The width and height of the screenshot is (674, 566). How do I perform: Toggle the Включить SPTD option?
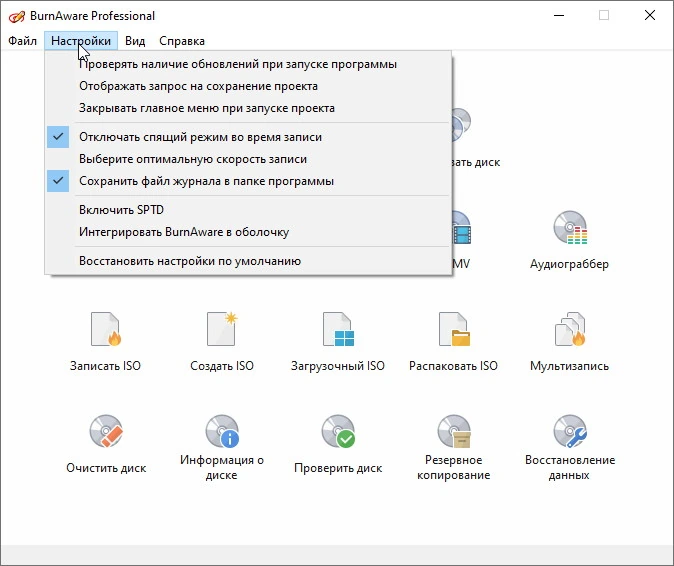coord(248,210)
